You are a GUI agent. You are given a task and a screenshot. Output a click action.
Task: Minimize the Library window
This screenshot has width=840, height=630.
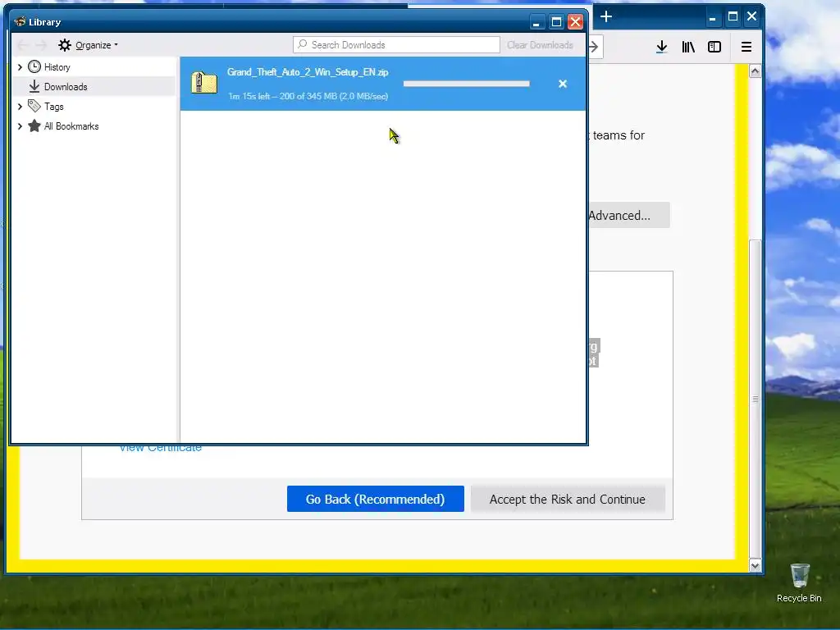536,22
